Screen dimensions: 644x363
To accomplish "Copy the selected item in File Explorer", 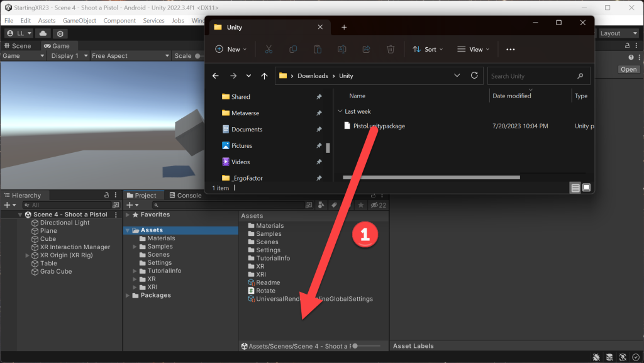I will tap(293, 49).
